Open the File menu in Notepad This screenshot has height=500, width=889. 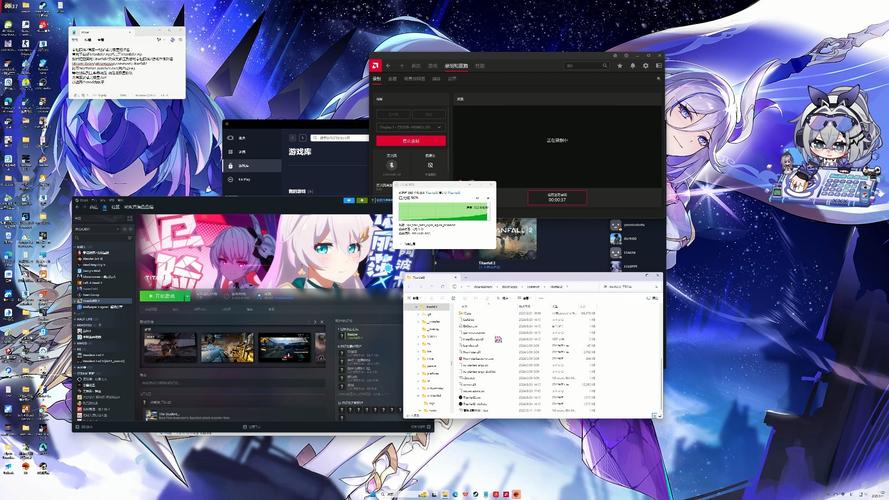75,40
